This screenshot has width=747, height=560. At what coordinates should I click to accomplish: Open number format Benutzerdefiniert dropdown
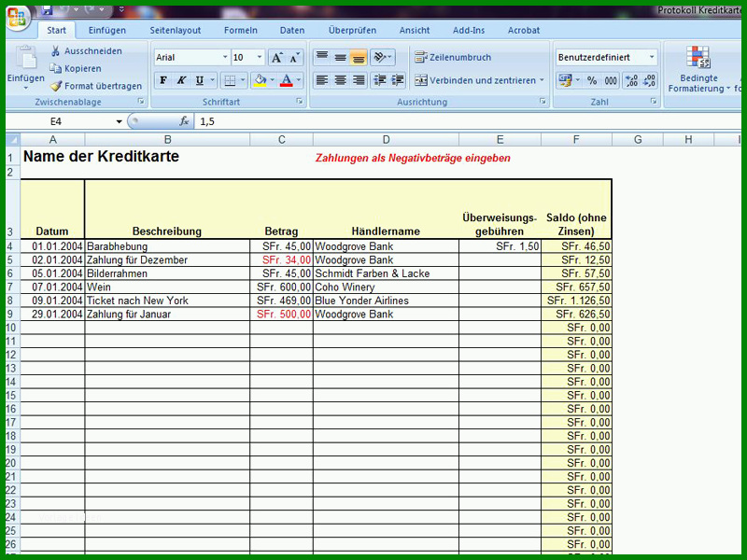tap(652, 57)
